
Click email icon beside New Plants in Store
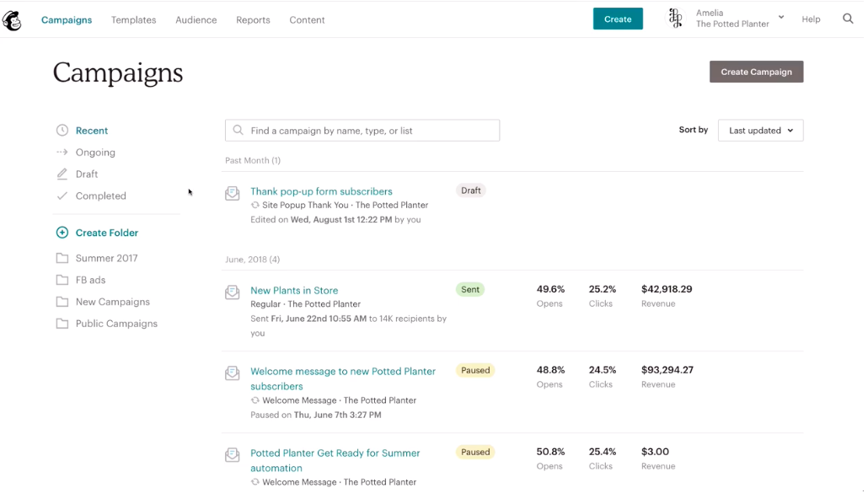pyautogui.click(x=233, y=292)
